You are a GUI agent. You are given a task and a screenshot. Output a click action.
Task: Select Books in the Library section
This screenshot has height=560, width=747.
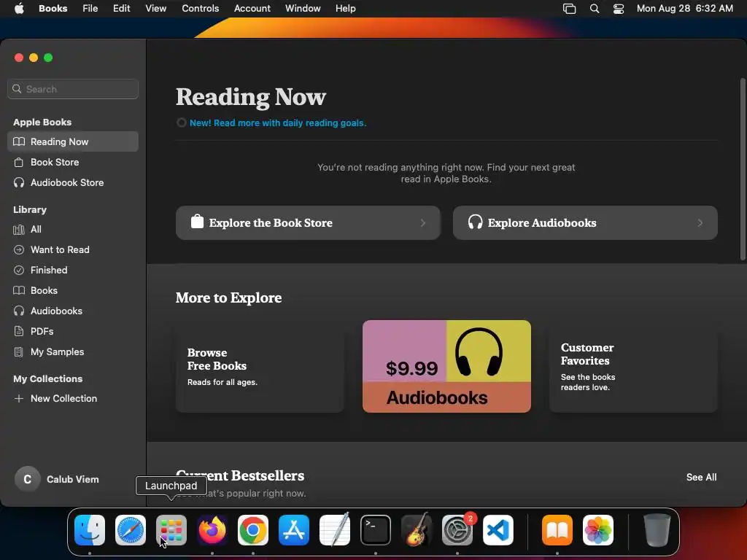pos(73,290)
